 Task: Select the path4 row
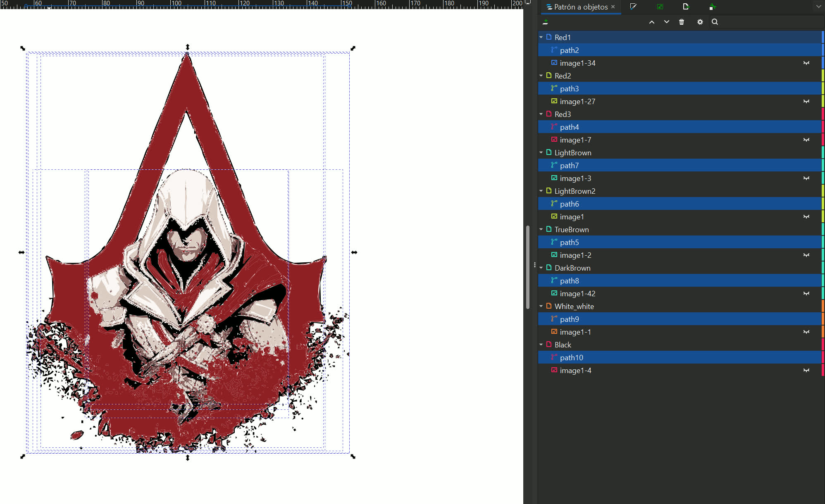[x=680, y=127]
